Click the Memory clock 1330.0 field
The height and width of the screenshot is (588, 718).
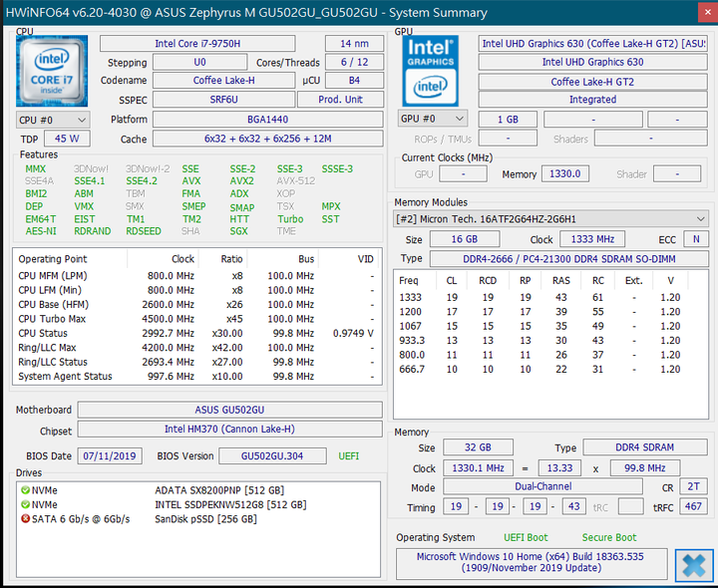coord(565,173)
